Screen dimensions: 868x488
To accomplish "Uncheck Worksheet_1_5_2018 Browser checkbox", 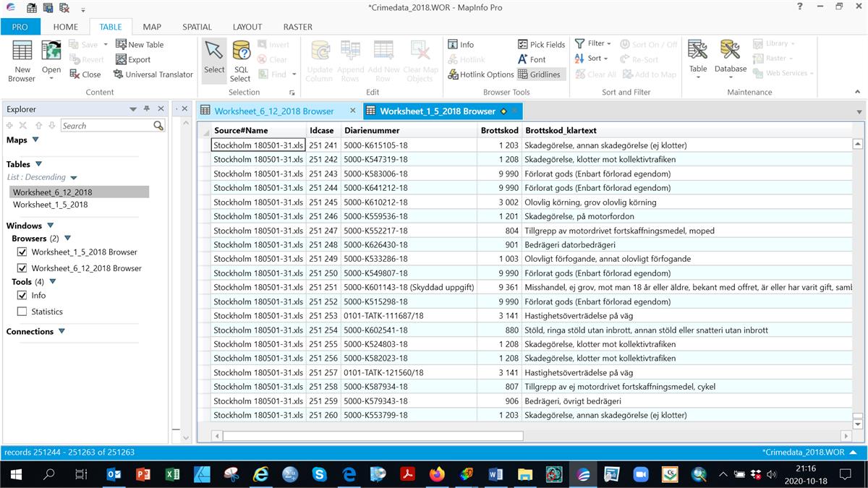I will 22,252.
